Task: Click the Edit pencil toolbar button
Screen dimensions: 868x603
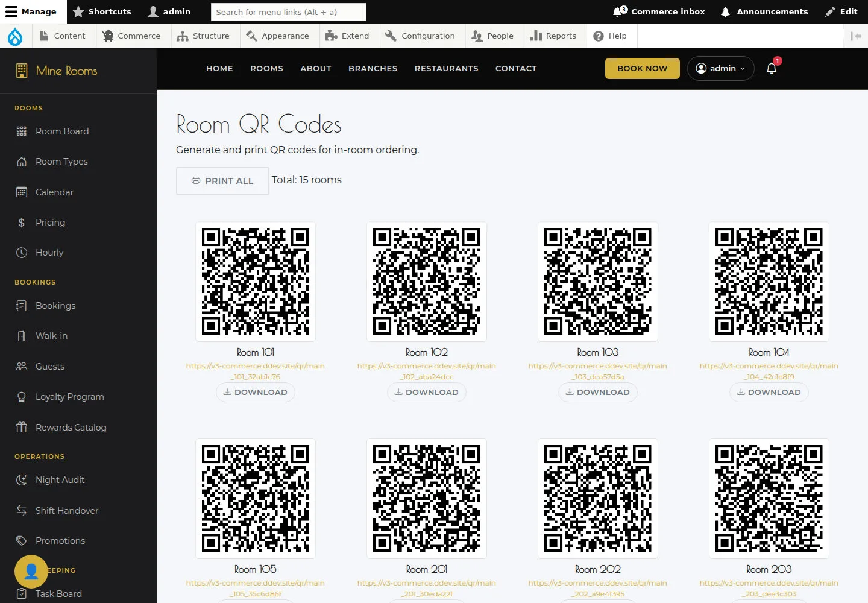Action: tap(841, 11)
